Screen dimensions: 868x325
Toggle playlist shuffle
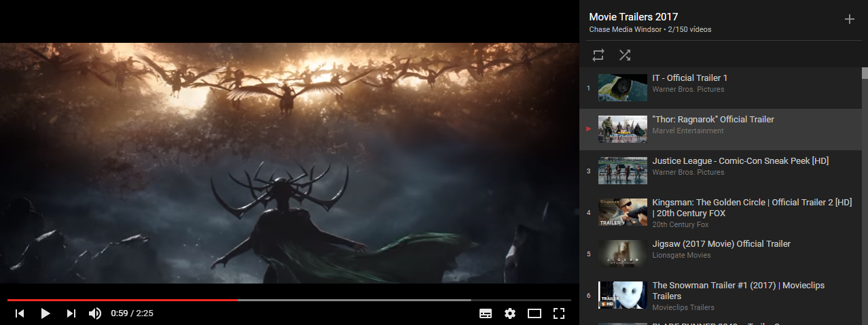pyautogui.click(x=625, y=55)
